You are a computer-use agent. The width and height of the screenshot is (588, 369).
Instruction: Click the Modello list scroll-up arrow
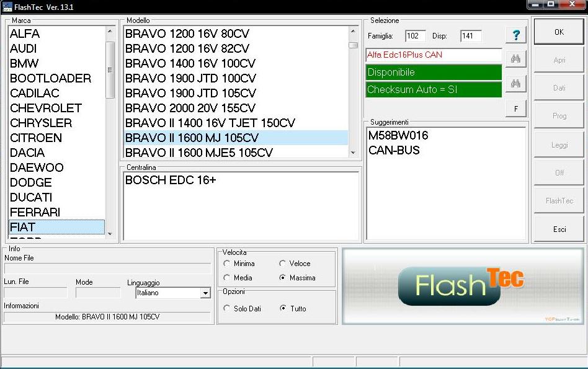353,31
